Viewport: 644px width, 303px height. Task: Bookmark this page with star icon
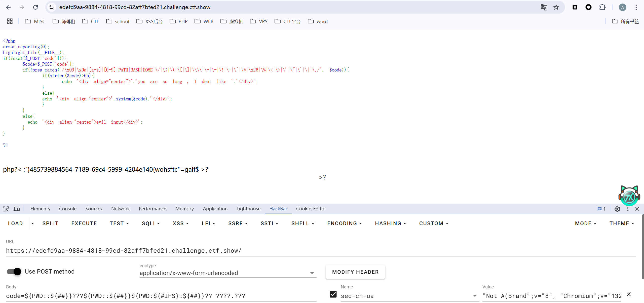[x=556, y=7]
